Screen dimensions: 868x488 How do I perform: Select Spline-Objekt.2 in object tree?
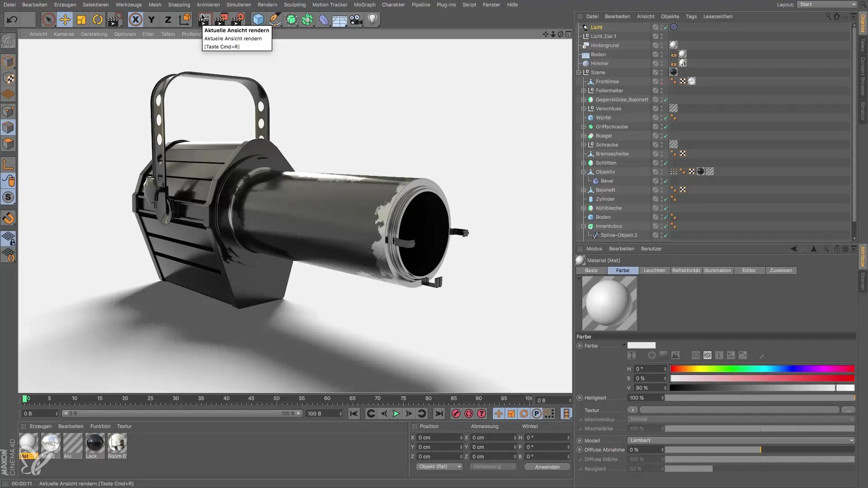click(x=618, y=235)
